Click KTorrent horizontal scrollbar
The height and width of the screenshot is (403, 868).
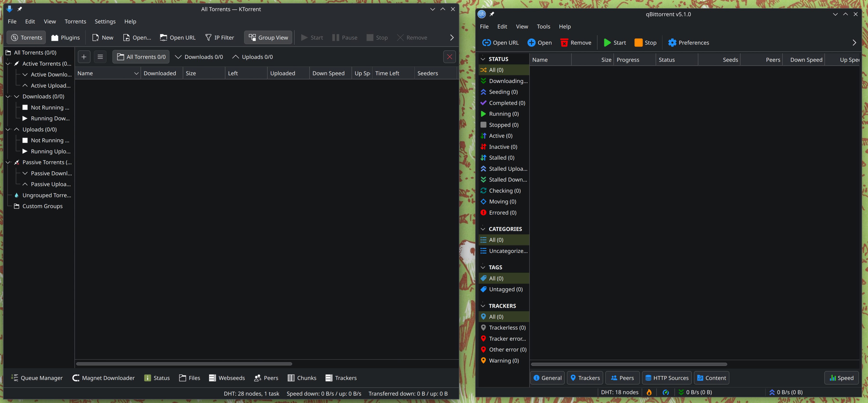coord(184,363)
